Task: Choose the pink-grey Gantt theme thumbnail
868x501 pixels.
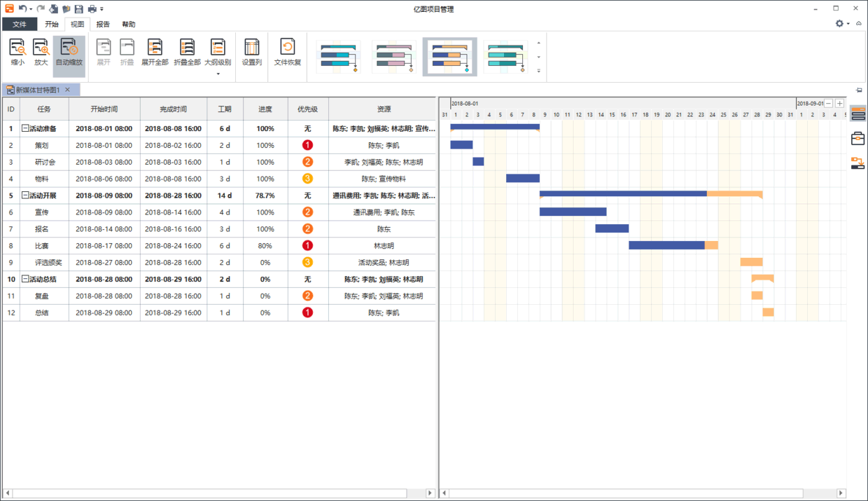Action: point(393,57)
